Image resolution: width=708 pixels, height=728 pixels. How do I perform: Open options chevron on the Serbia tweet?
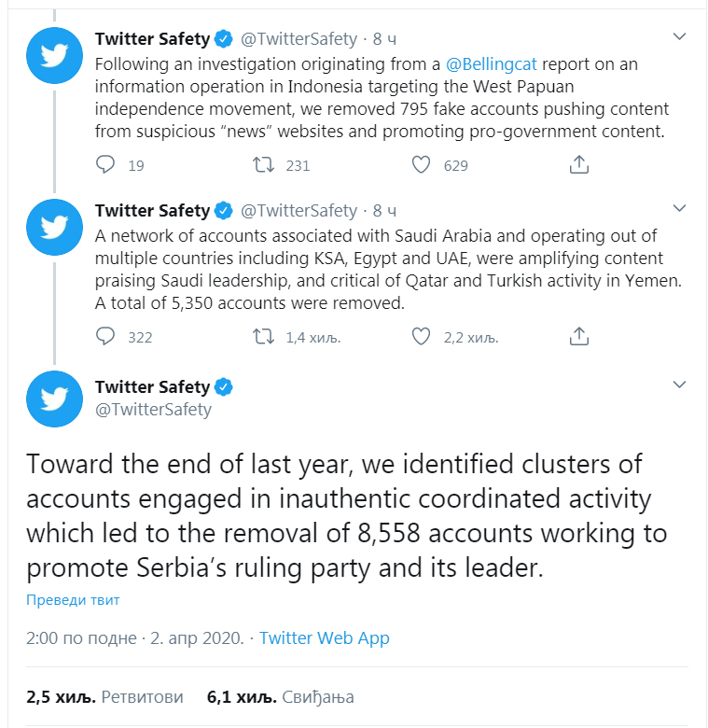pos(679,385)
